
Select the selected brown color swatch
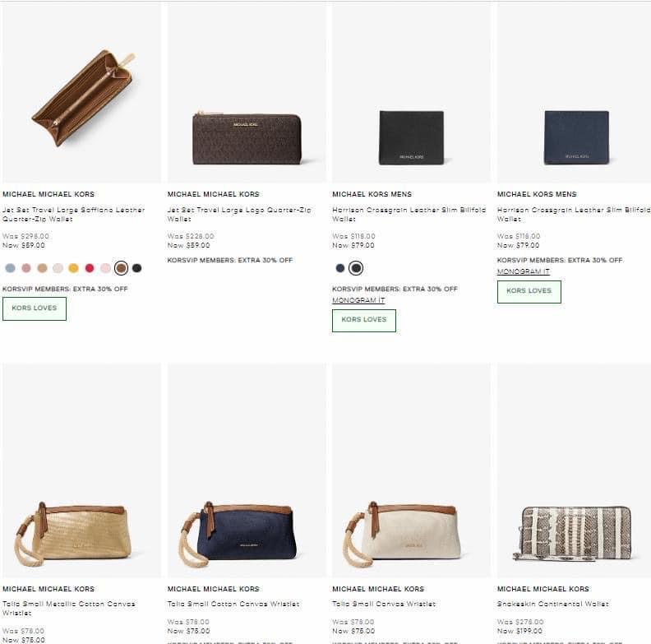click(121, 268)
